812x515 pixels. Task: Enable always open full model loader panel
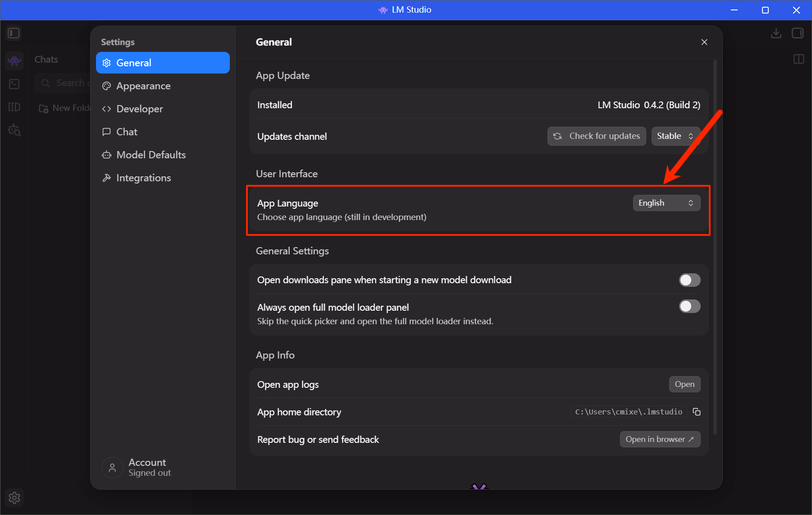(x=690, y=307)
